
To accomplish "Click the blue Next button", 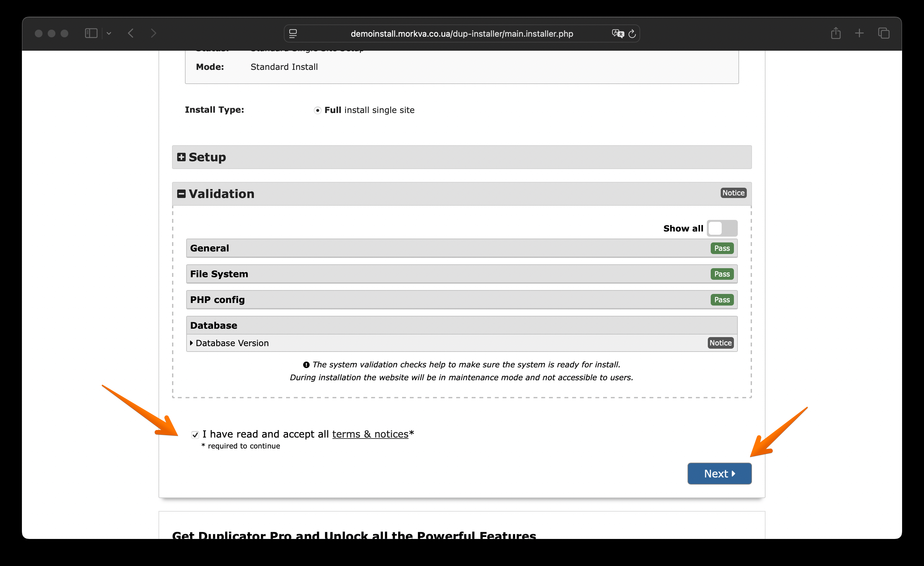I will pos(719,473).
